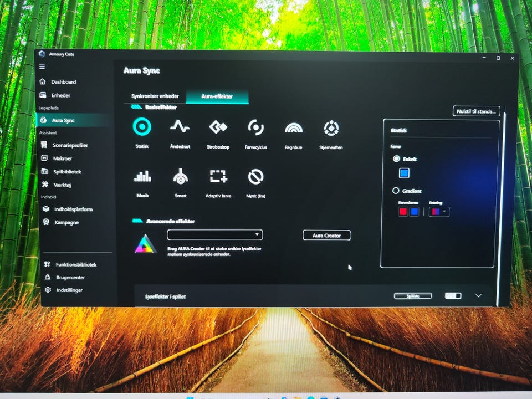Click the Nulstil til standa... button
The image size is (532, 399).
(x=477, y=111)
